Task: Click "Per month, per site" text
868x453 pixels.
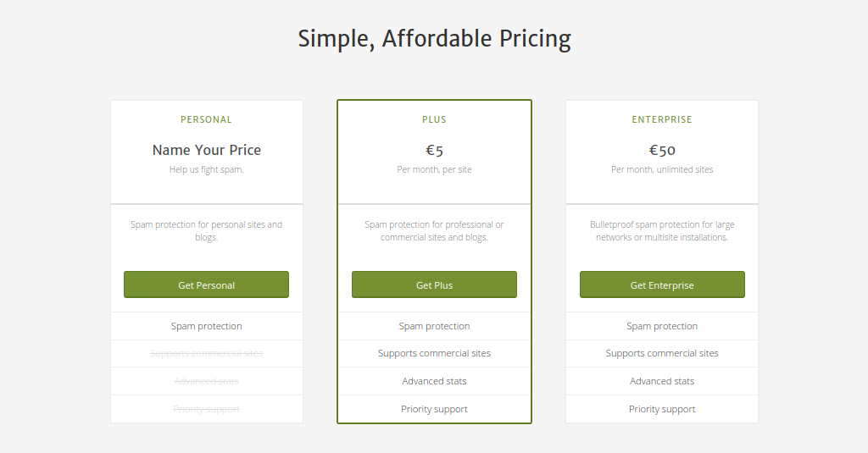Action: (434, 170)
